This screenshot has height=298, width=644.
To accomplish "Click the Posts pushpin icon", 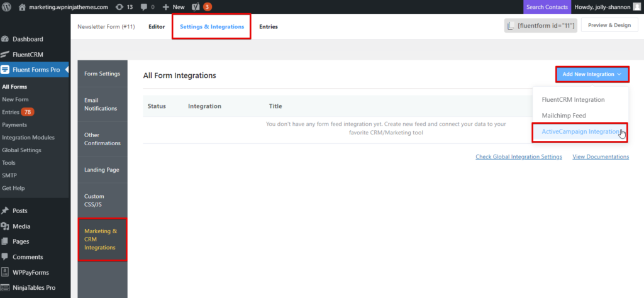I will coord(5,211).
